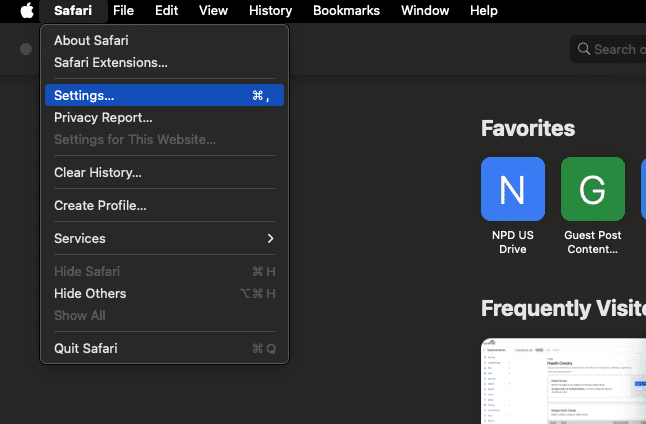Viewport: 646px width, 424px height.
Task: Open the File menu
Action: pos(123,11)
